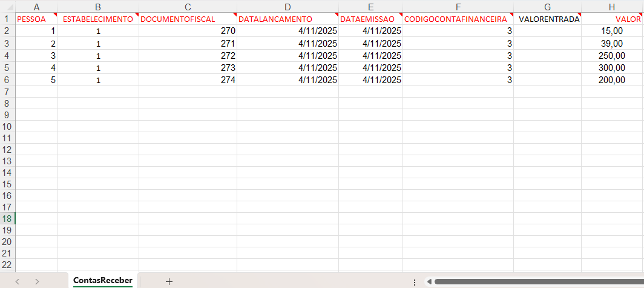Select the cell with value 39,00
This screenshot has width=644, height=288.
[x=612, y=44]
